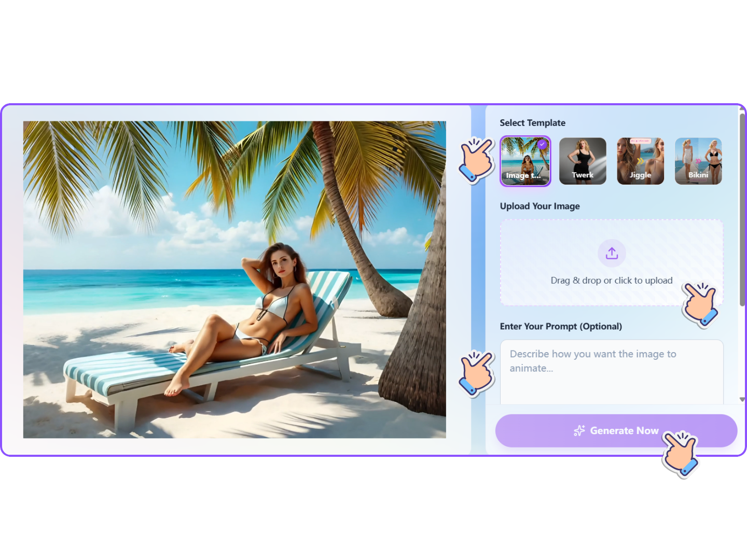Click the scrollbar down arrow near prompt box
The width and height of the screenshot is (747, 560).
pos(742,399)
